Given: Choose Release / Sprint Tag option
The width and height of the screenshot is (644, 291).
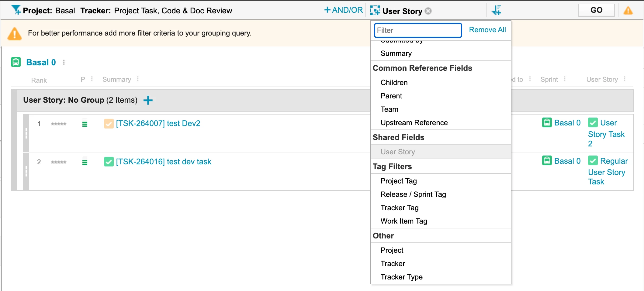Looking at the screenshot, I should pyautogui.click(x=413, y=194).
